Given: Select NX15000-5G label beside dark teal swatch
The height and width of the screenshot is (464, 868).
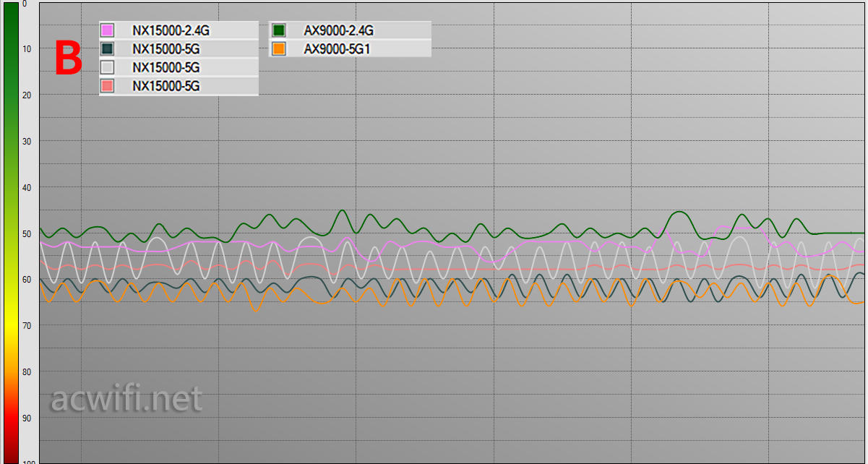Looking at the screenshot, I should pos(166,50).
